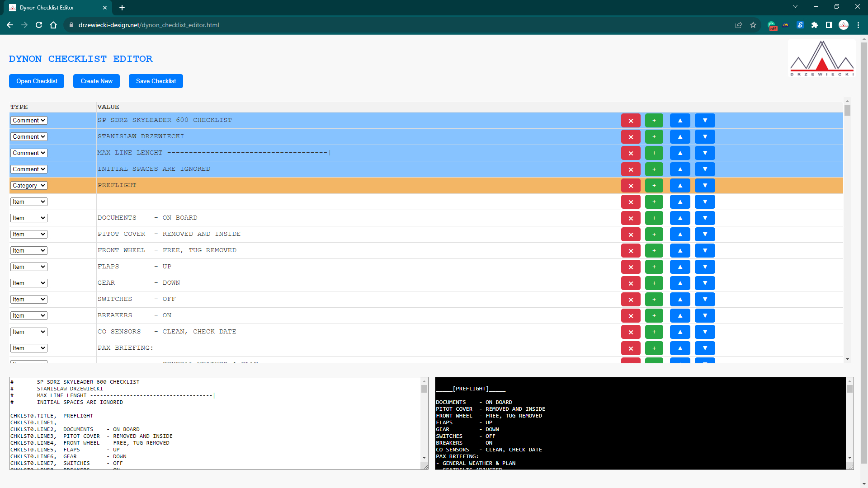Add a row after the PREFLIGHT category
Image resolution: width=868 pixels, height=488 pixels.
tap(654, 186)
